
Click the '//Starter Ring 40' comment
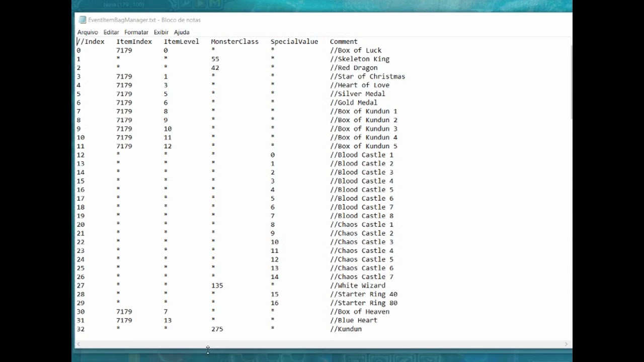point(364,294)
